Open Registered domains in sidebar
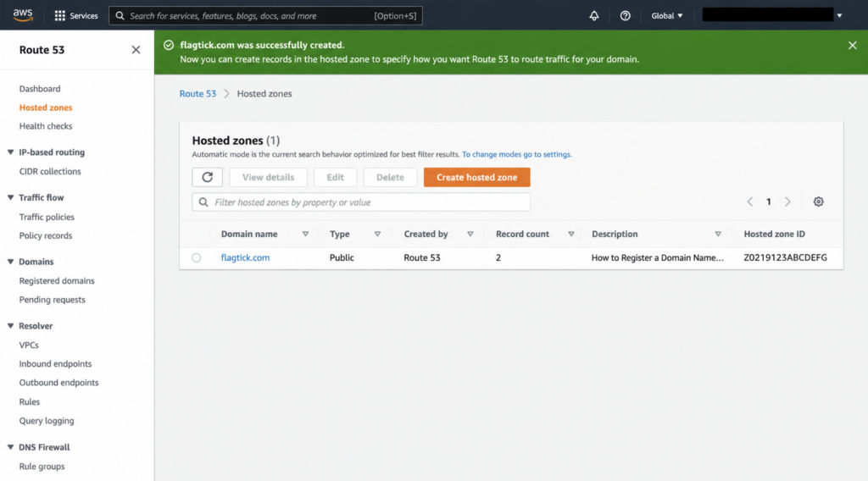The width and height of the screenshot is (868, 481). [x=57, y=281]
